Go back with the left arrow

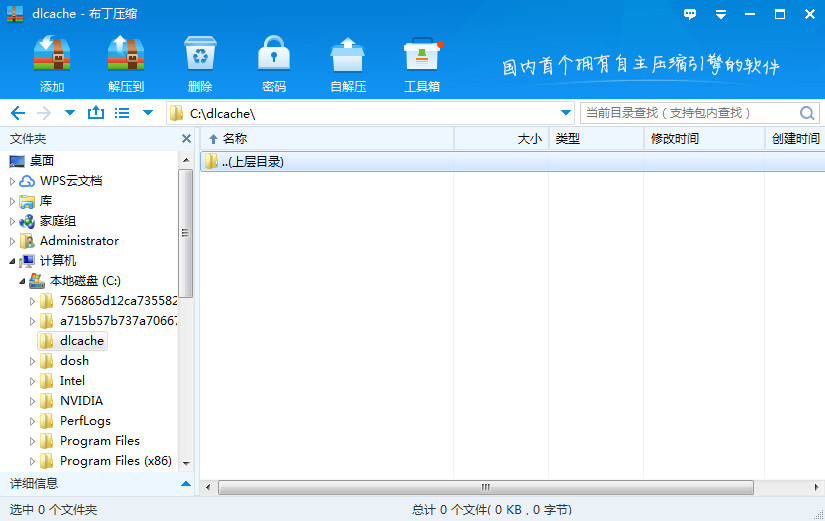tap(18, 113)
